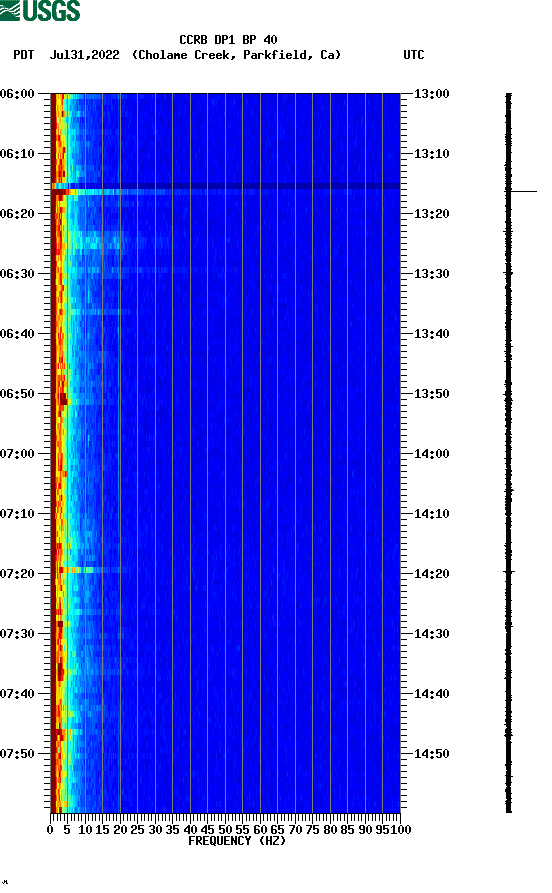Click the date 'Jul31,2022'
The image size is (552, 893).
85,55
